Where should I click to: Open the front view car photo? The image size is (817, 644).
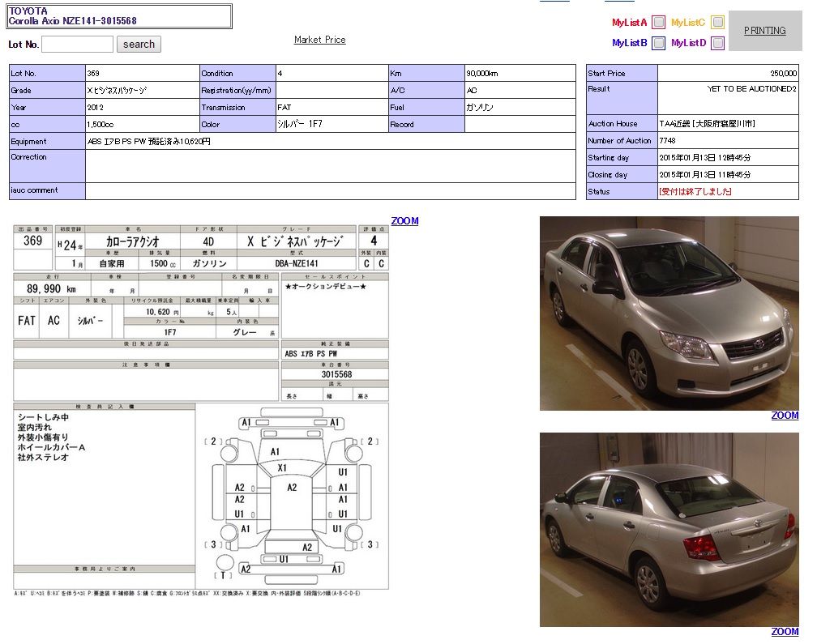click(x=669, y=313)
